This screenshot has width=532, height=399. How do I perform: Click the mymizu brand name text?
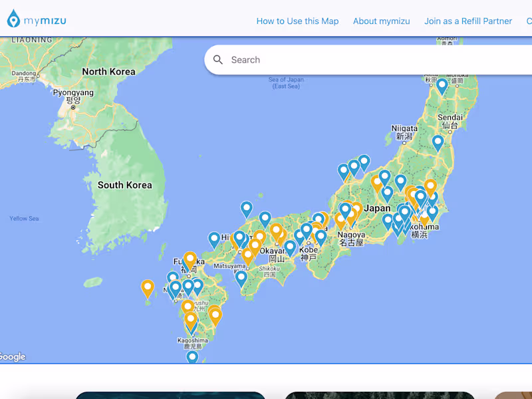[x=45, y=21]
